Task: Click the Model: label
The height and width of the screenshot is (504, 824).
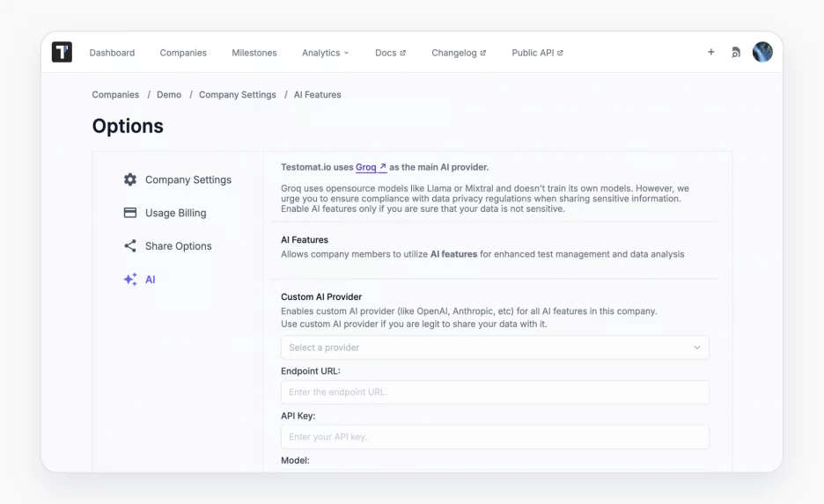Action: (x=295, y=460)
